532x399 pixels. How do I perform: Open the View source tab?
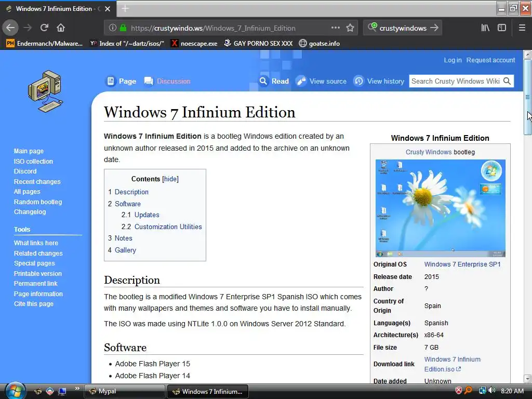321,81
